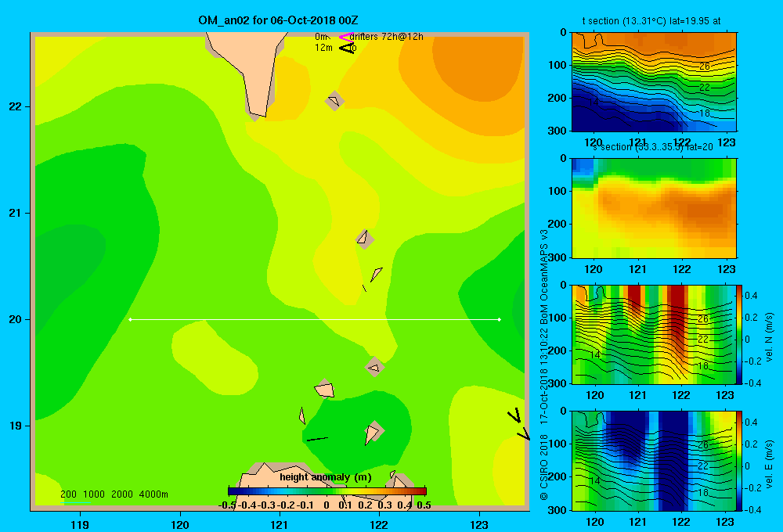Click the vel. E vertical color bar
The height and width of the screenshot is (532, 783).
[739, 461]
